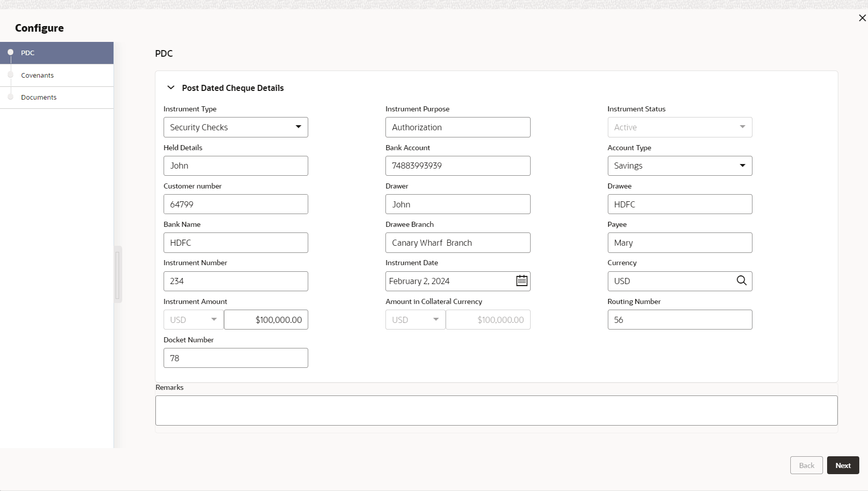Focus the Bank Account number field
This screenshot has width=868, height=491.
coord(458,166)
